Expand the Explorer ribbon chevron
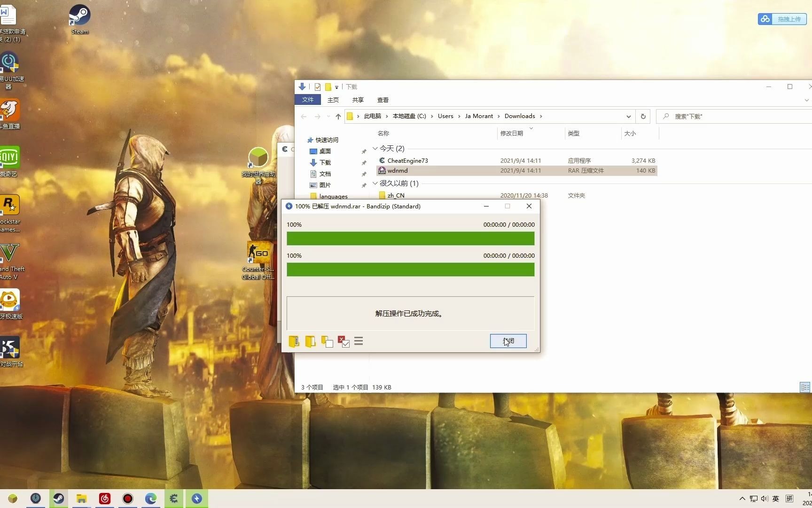Image resolution: width=812 pixels, height=508 pixels. click(806, 100)
